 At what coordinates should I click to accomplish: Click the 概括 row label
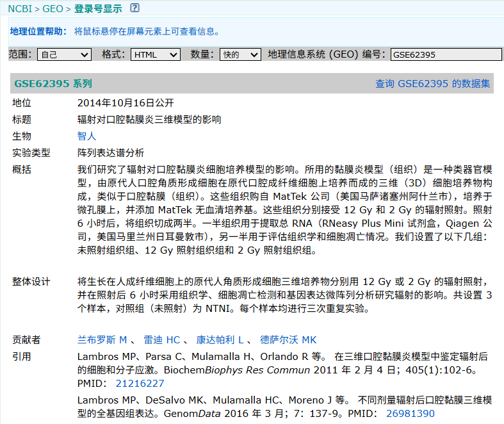tap(22, 169)
